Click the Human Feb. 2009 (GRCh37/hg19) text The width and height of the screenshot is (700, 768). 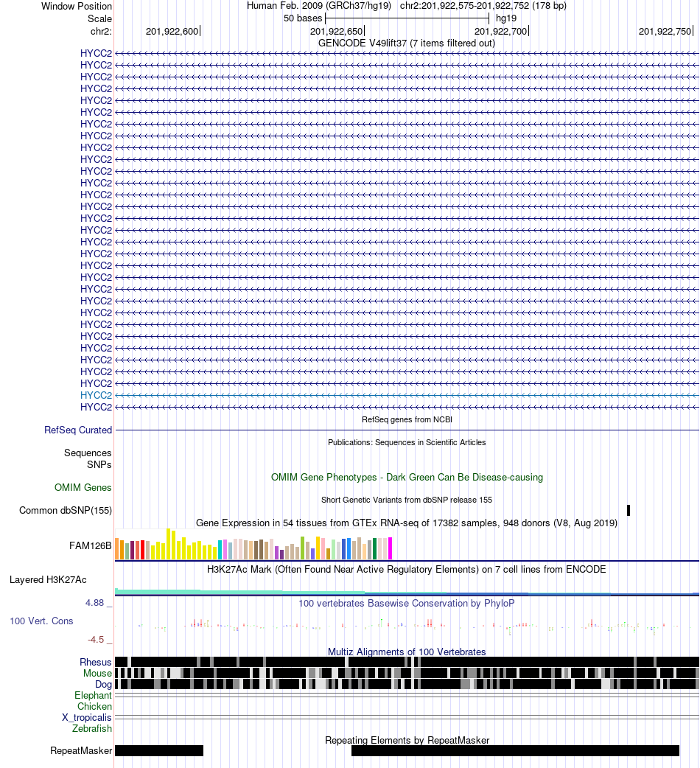point(318,6)
